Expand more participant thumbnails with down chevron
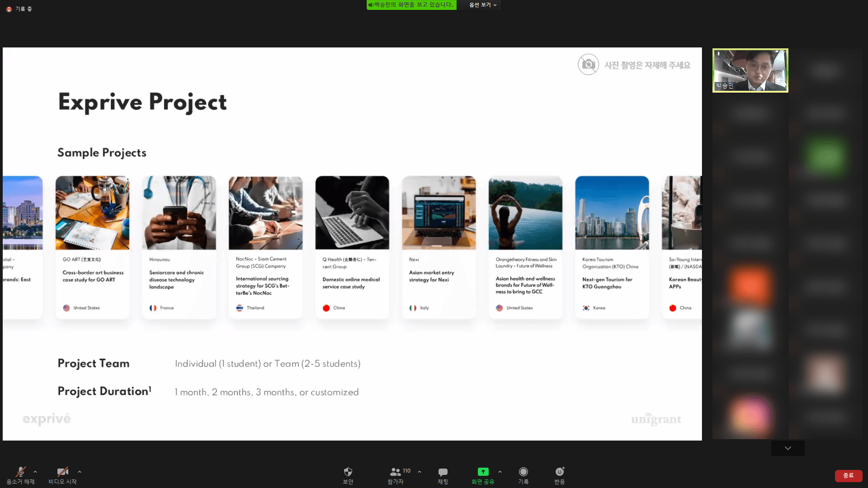 [788, 448]
